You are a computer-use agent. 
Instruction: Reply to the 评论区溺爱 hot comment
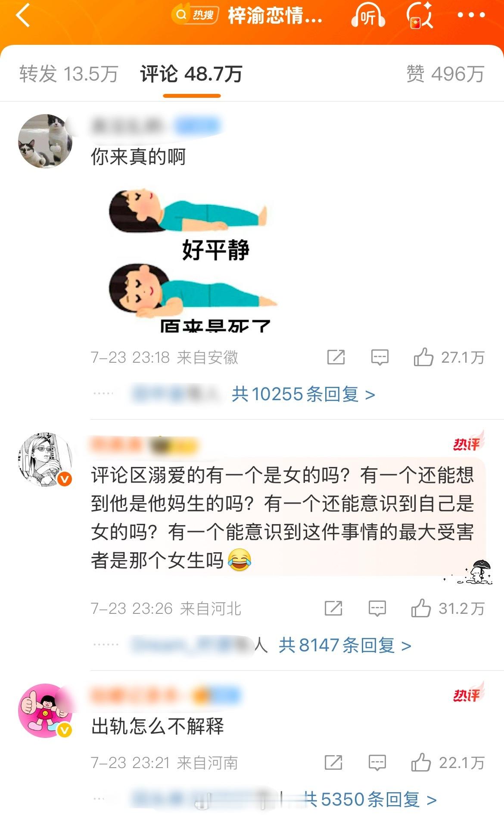tap(377, 608)
